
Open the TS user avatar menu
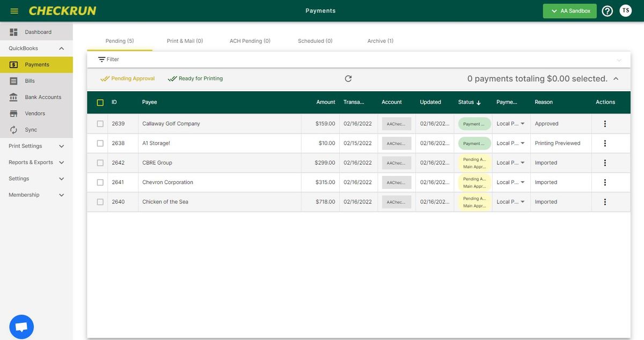coord(626,11)
